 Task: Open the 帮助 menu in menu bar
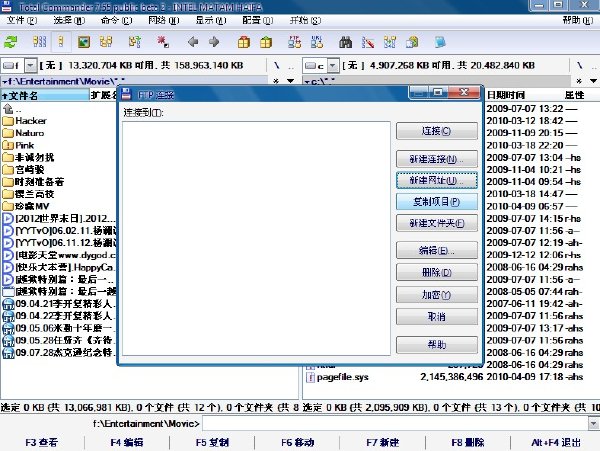tap(577, 20)
